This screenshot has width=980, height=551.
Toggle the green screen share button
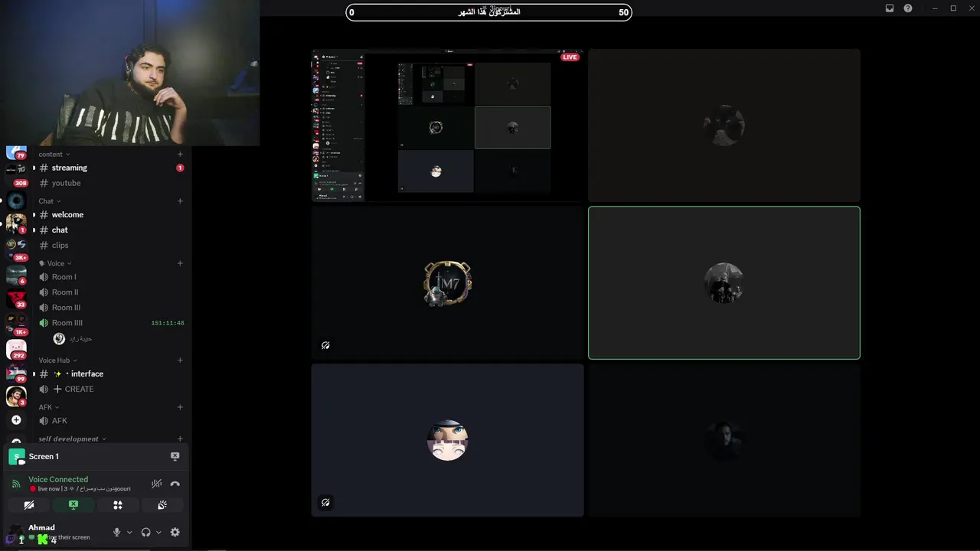[x=73, y=505]
